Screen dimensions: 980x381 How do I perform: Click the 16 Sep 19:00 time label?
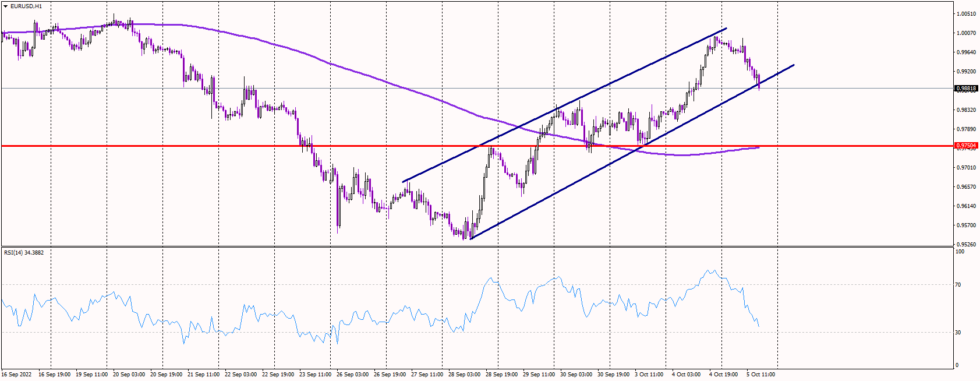coord(54,374)
